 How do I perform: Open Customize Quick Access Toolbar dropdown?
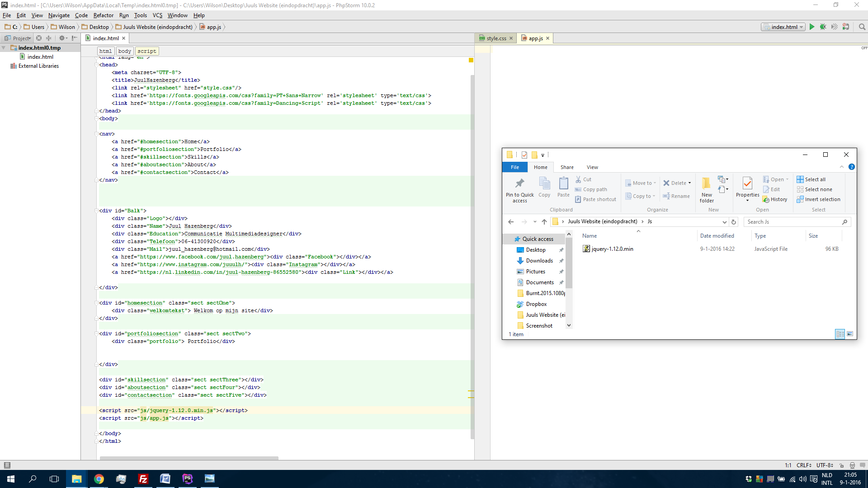click(x=542, y=155)
